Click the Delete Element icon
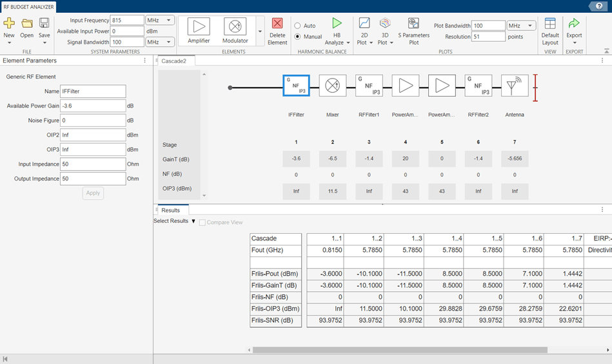 (x=277, y=24)
